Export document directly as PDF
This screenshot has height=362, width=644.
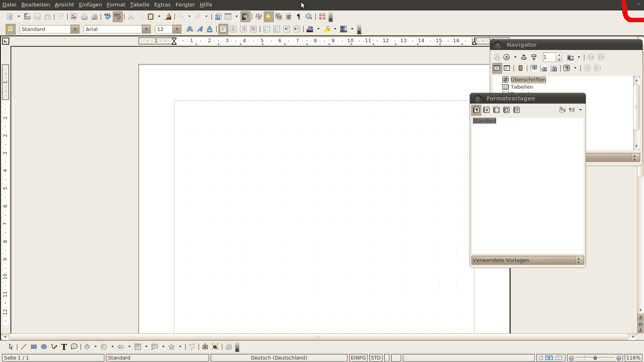(74, 17)
